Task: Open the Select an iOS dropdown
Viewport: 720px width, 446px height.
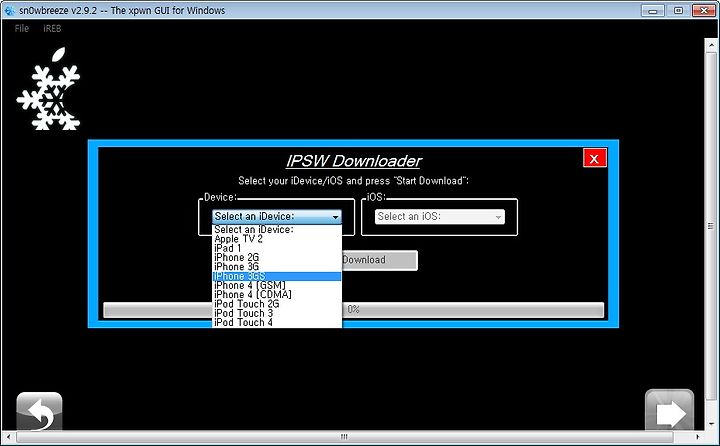Action: pos(439,216)
